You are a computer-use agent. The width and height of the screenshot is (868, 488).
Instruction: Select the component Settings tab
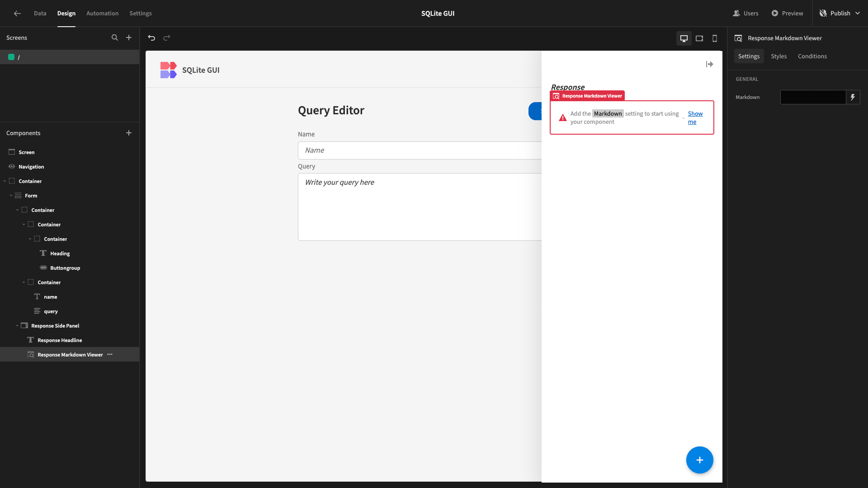tap(749, 56)
